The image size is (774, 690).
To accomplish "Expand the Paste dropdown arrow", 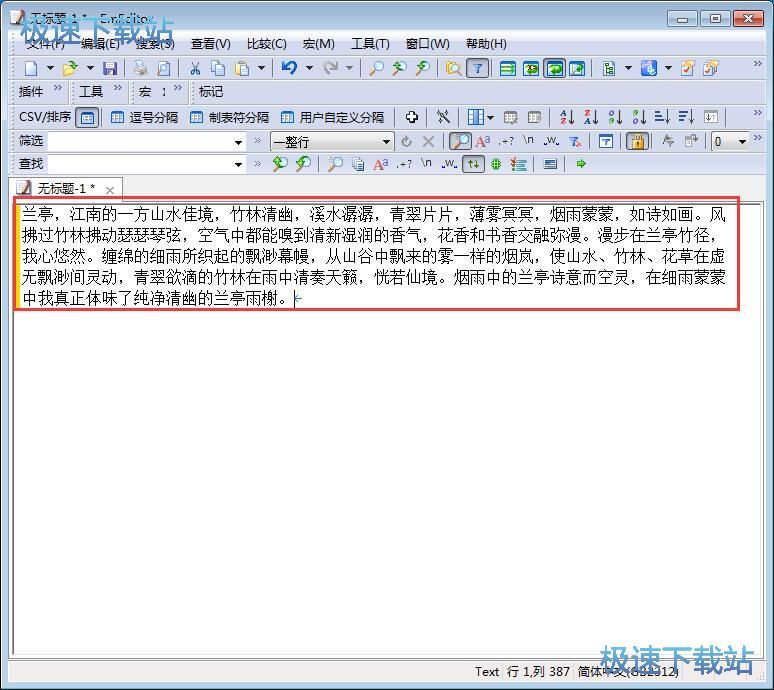I will coord(262,68).
